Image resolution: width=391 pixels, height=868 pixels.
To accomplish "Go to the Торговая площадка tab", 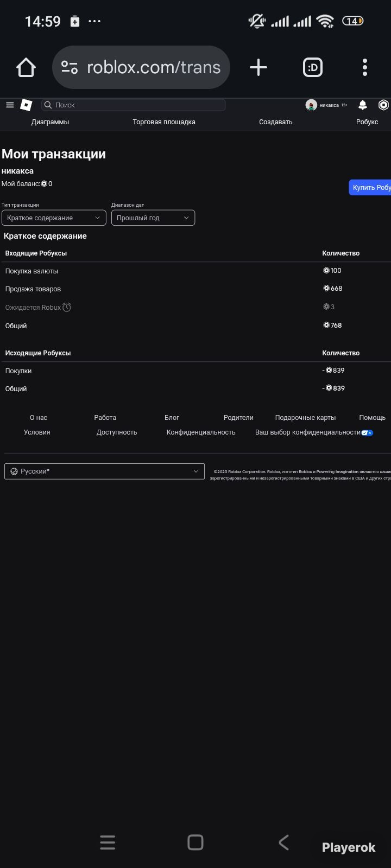I will click(164, 122).
